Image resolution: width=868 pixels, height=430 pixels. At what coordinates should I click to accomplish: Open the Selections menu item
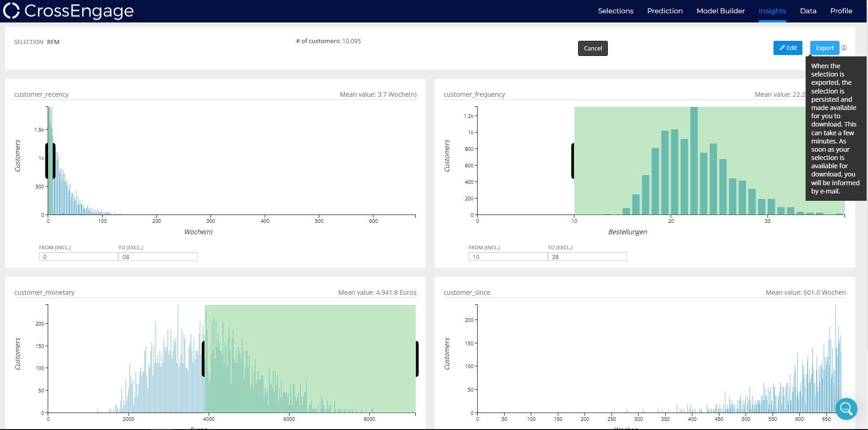(615, 11)
